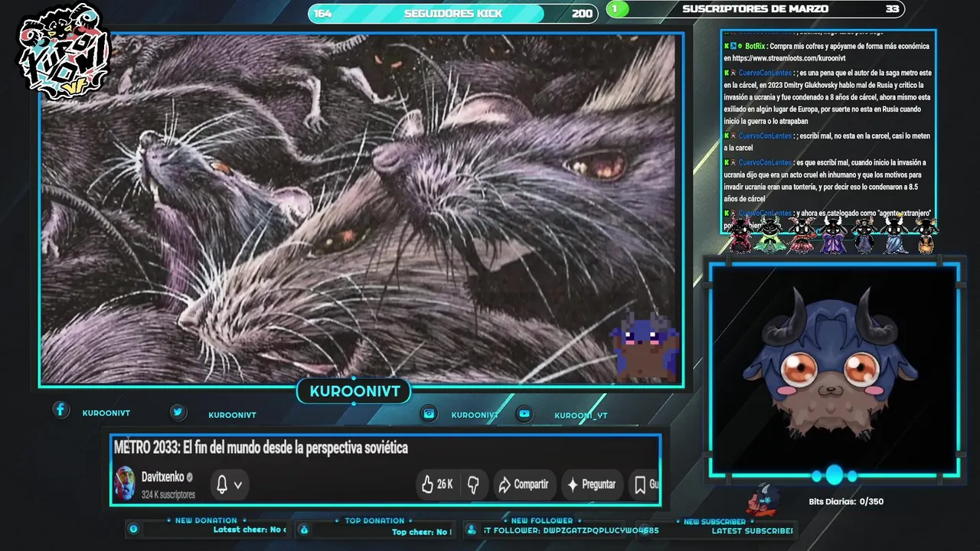Click the Davitxenko channel avatar

[124, 484]
